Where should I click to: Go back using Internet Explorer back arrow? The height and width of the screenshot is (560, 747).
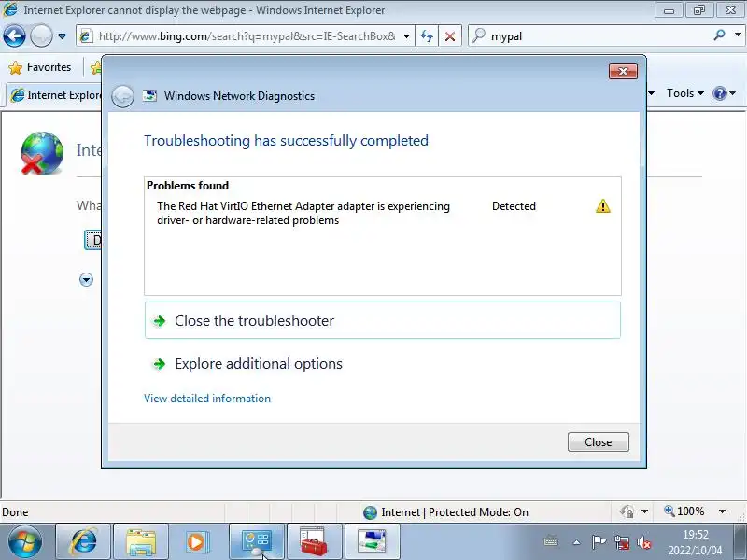(14, 35)
